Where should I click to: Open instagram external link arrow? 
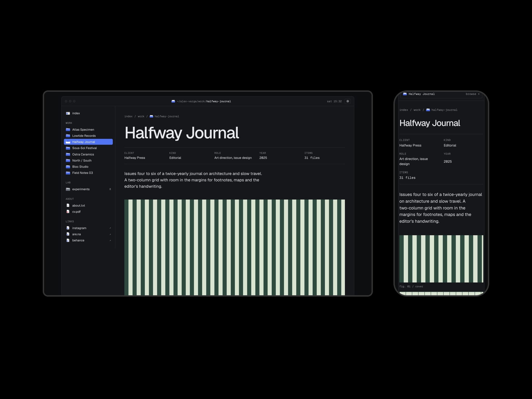click(110, 228)
